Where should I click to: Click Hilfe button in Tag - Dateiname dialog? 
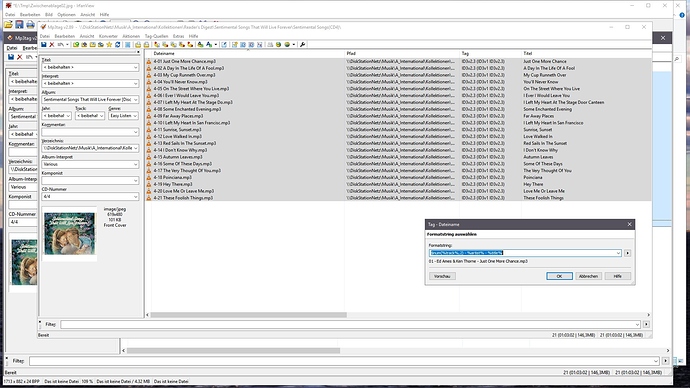click(617, 276)
